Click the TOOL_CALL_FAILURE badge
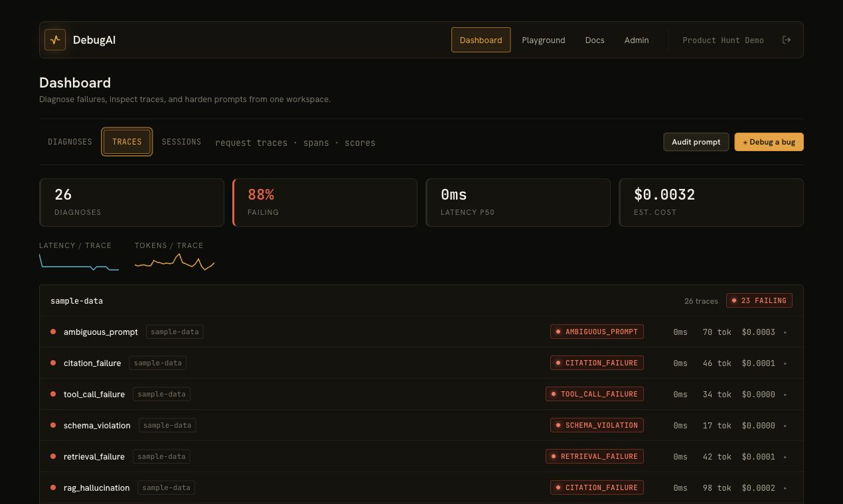The height and width of the screenshot is (504, 843). (x=595, y=394)
